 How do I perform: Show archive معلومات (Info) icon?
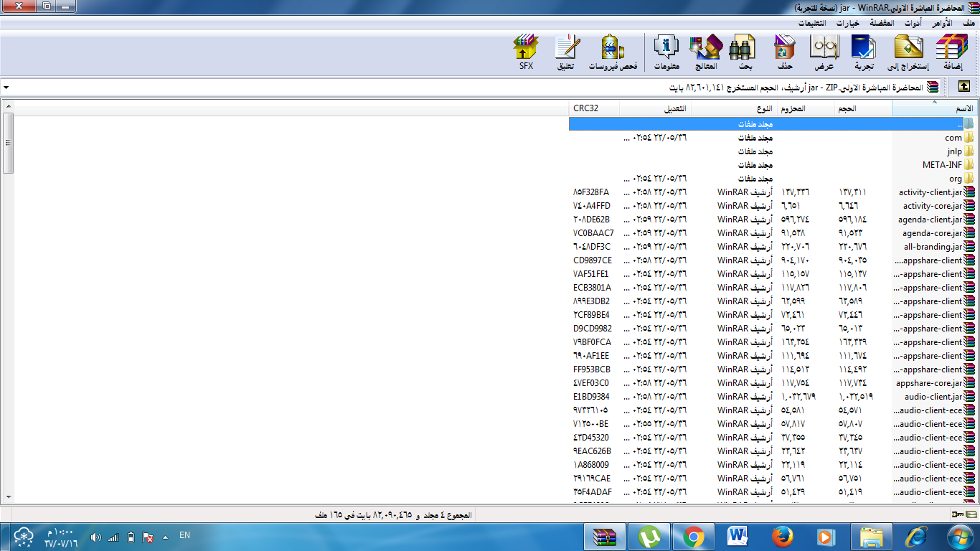click(x=666, y=52)
